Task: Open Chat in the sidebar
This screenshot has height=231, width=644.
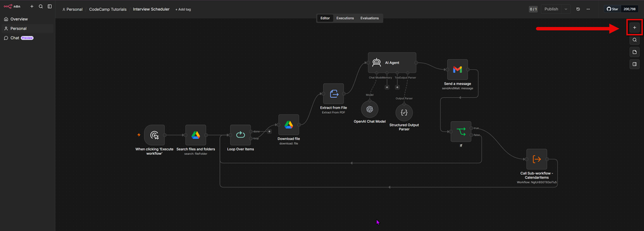Action: point(27,38)
